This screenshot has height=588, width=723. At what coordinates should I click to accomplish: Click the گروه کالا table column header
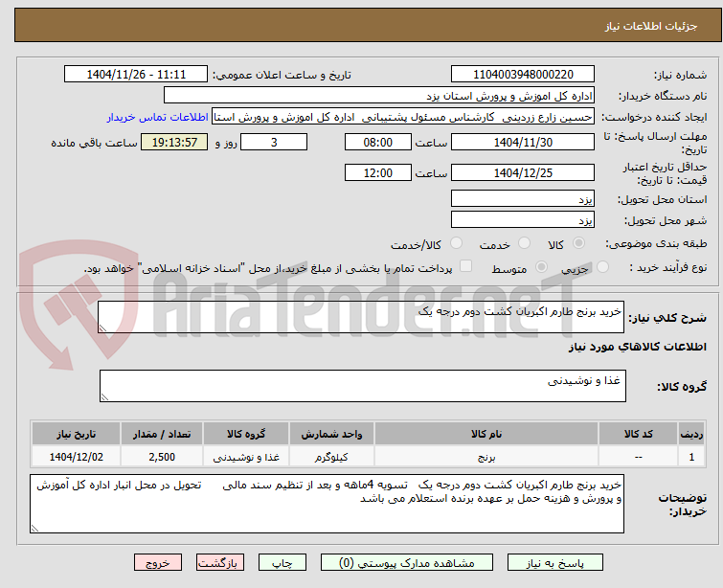(x=246, y=434)
